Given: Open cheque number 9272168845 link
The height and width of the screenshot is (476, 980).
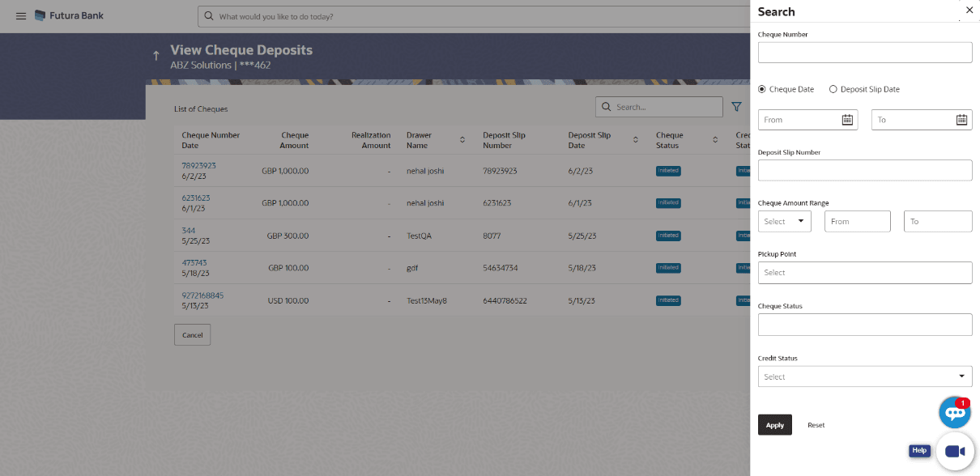Looking at the screenshot, I should (202, 295).
